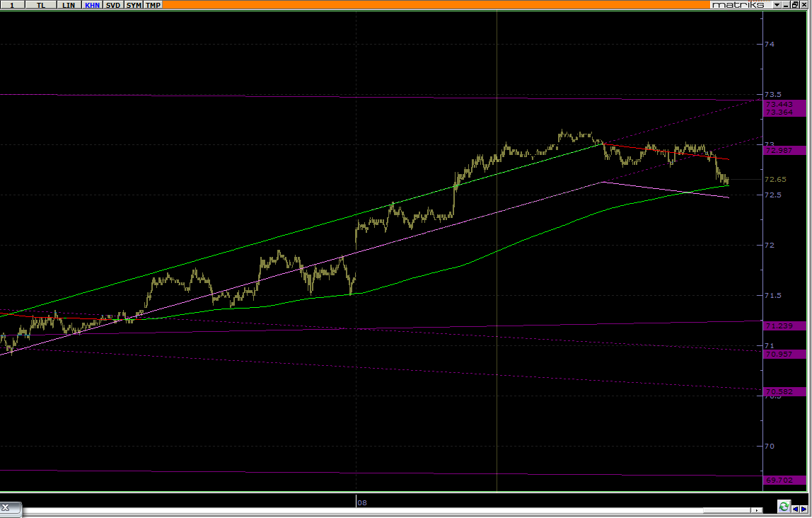812x518 pixels.
Task: Restore the chart window size
Action: [x=795, y=5]
